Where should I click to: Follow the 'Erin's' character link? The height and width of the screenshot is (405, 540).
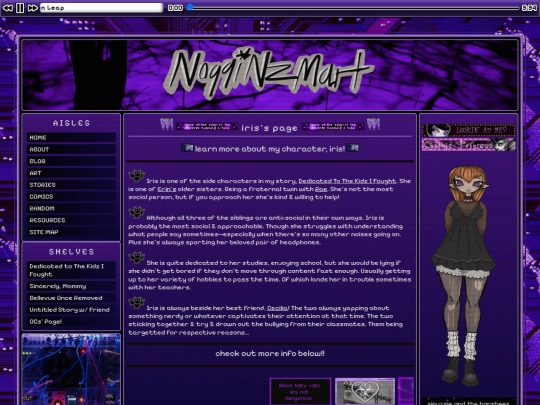[x=167, y=189]
